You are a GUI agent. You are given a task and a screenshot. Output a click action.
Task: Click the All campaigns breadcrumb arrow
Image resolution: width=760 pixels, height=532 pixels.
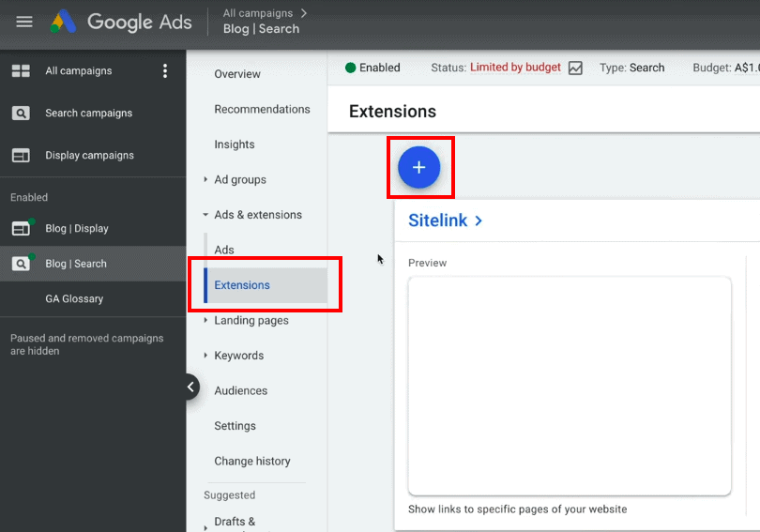(304, 13)
